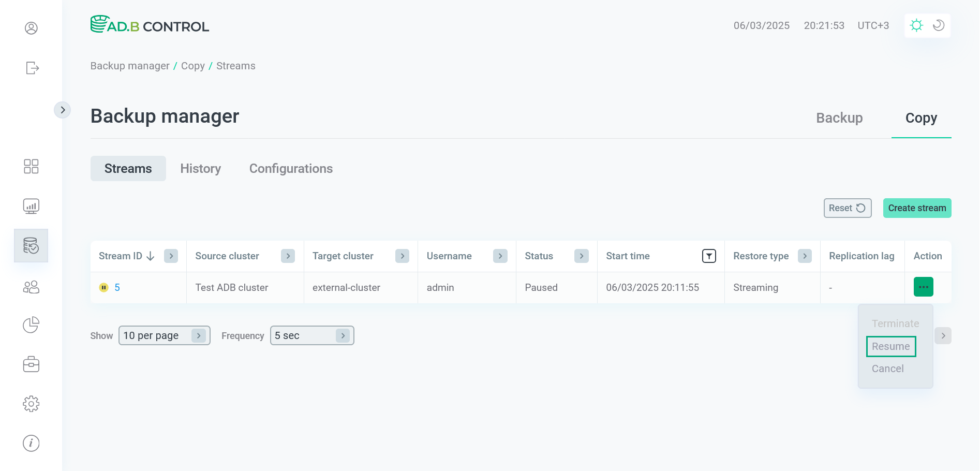This screenshot has width=980, height=471.
Task: Switch to the History tab
Action: point(201,169)
